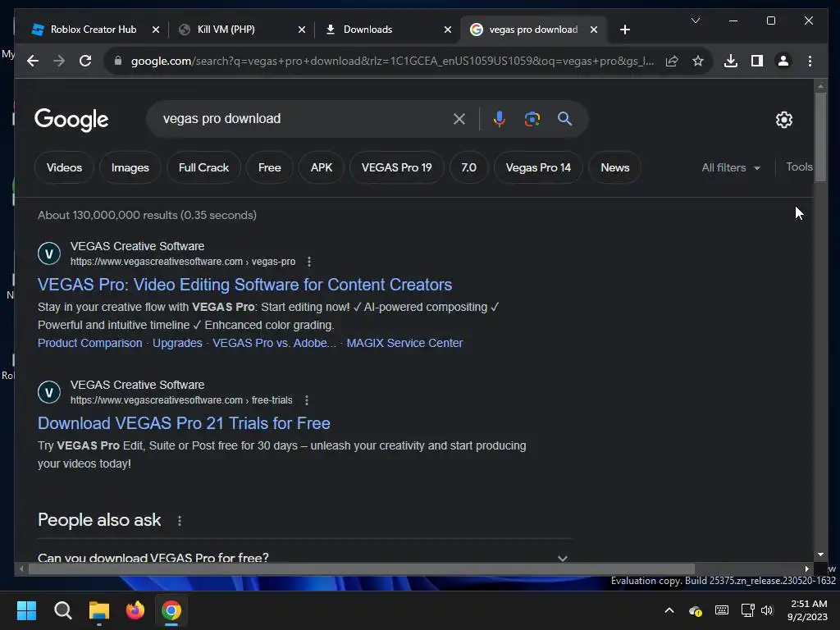Open the MAGIX Service Center sitelink
The image size is (840, 630).
pyautogui.click(x=404, y=343)
